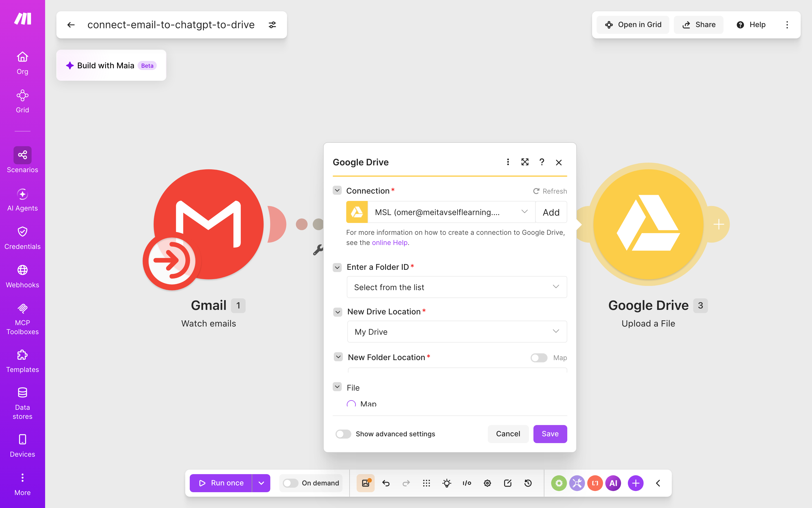Open Credentials section

tap(23, 238)
